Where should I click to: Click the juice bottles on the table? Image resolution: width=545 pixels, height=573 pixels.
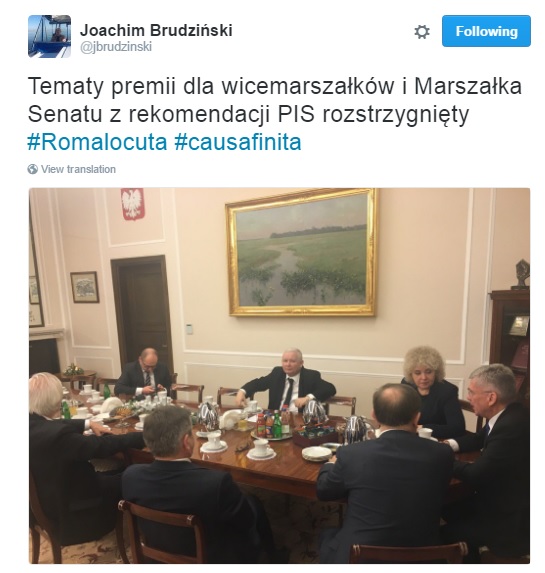tap(270, 424)
